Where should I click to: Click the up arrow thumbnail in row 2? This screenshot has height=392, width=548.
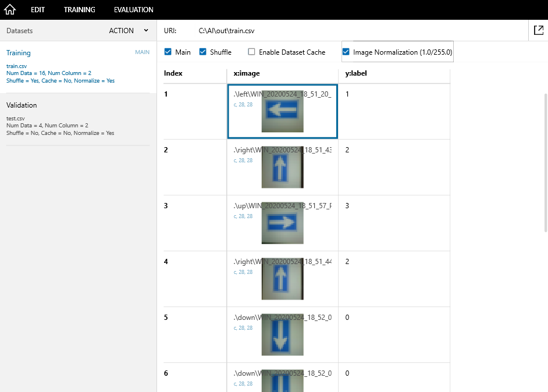click(282, 167)
